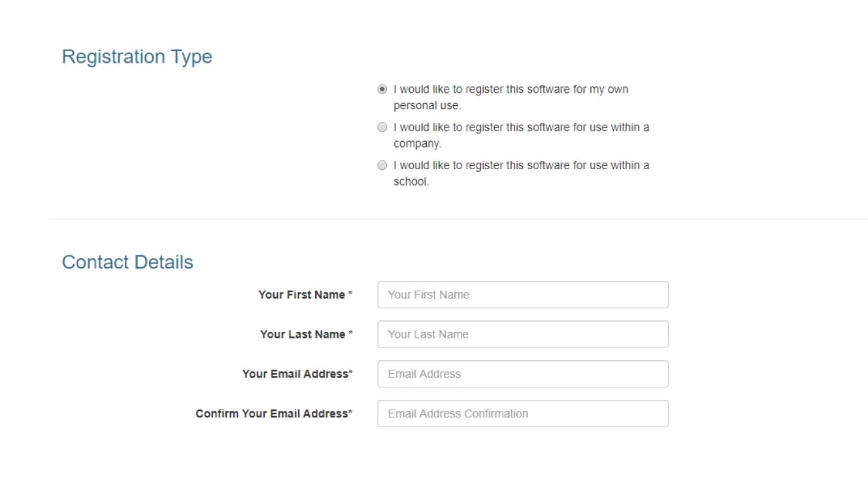Click the asterisk after Confirm Your Email Address
Viewport: 868px width, 486px height.
(x=350, y=413)
